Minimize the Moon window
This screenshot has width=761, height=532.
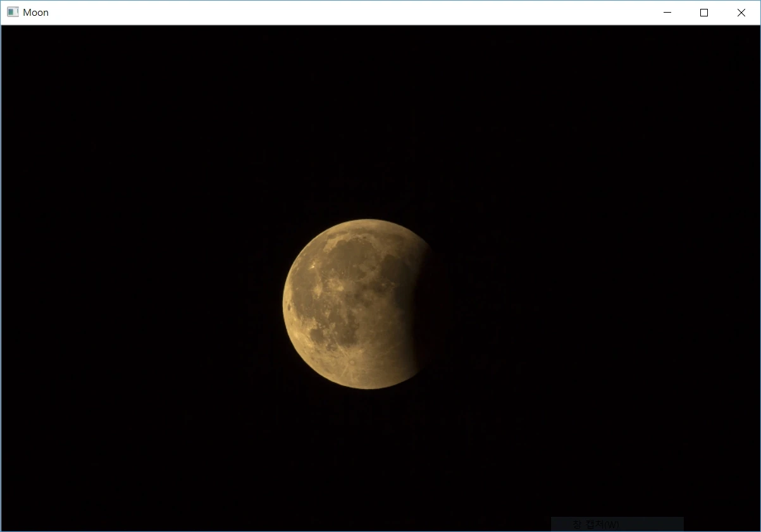click(667, 13)
